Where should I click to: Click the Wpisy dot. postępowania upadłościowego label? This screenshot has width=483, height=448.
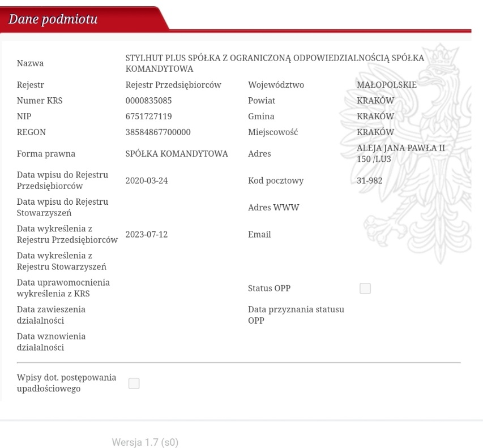tap(67, 383)
